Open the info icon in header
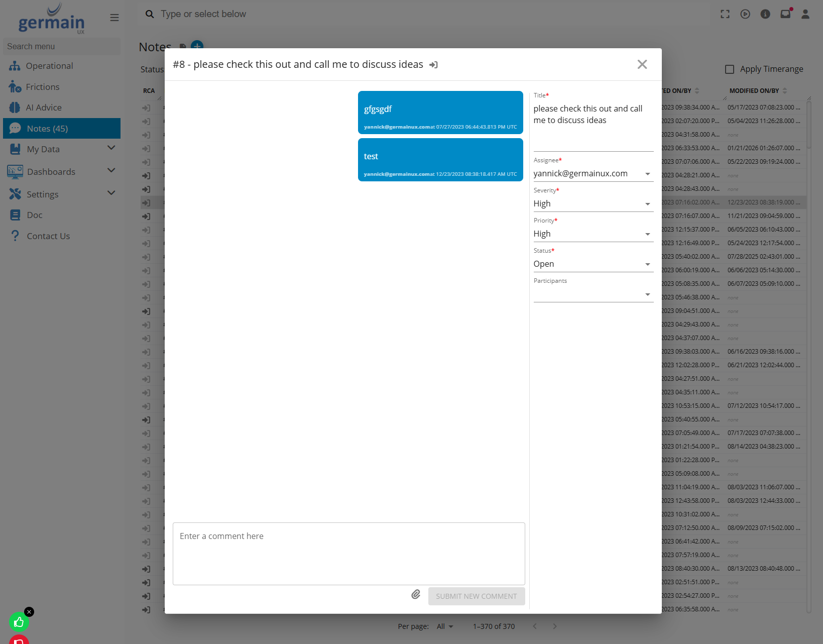 [765, 14]
